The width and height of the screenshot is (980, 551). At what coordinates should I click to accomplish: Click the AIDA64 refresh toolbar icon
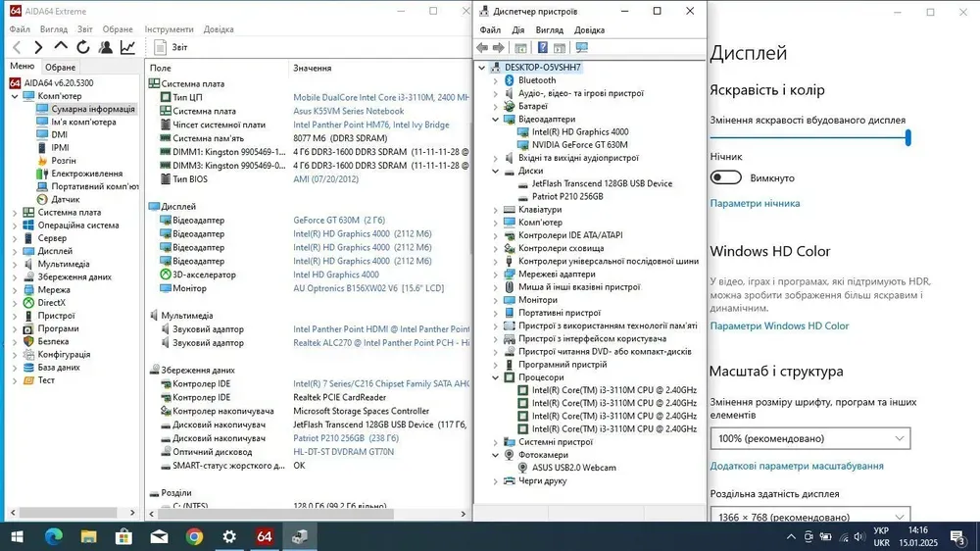(83, 47)
